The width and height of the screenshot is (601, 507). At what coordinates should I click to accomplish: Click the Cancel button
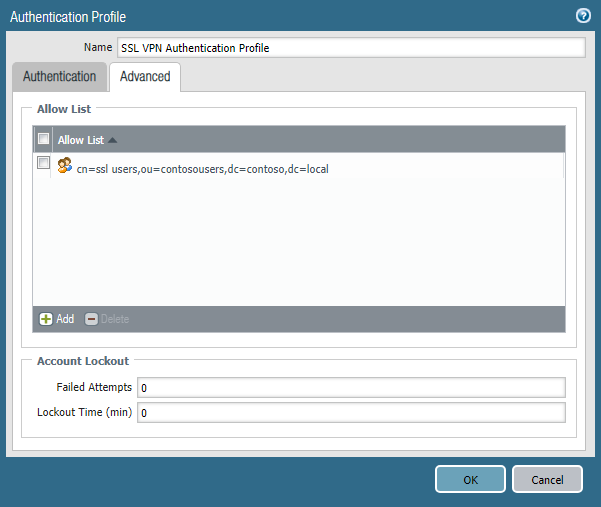click(x=547, y=479)
